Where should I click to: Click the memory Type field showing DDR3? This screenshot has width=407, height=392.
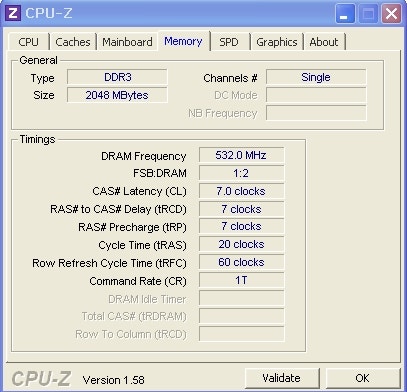(117, 77)
